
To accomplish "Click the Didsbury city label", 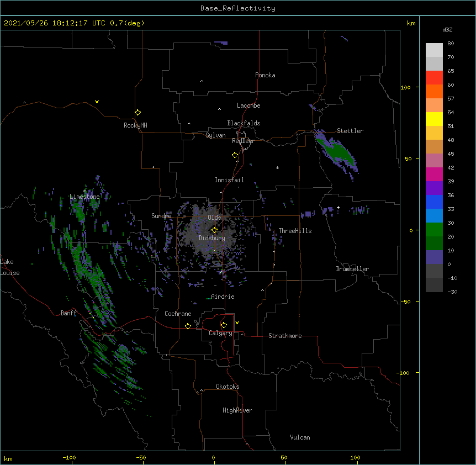I will [212, 238].
